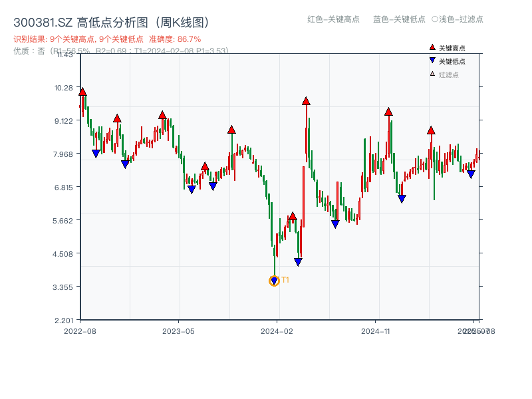Click the tall red key-high triangle after the 2024 trough
The width and height of the screenshot is (532, 399).
pos(305,100)
